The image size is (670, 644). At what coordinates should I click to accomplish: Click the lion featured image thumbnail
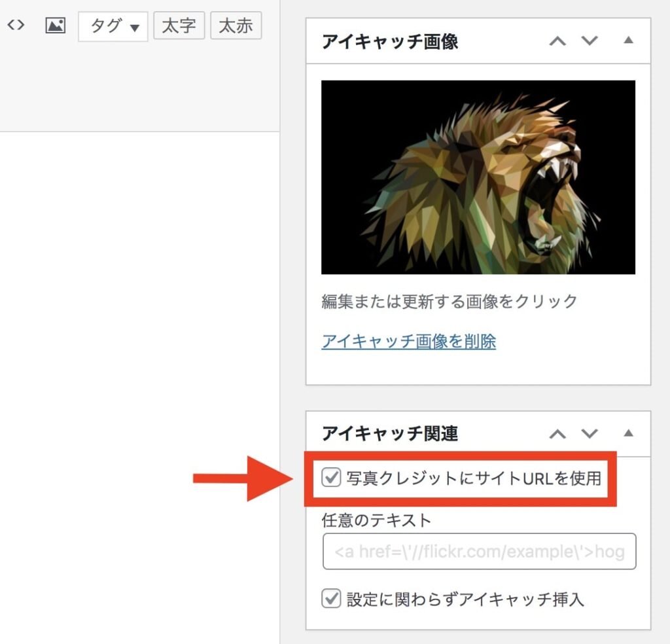478,177
